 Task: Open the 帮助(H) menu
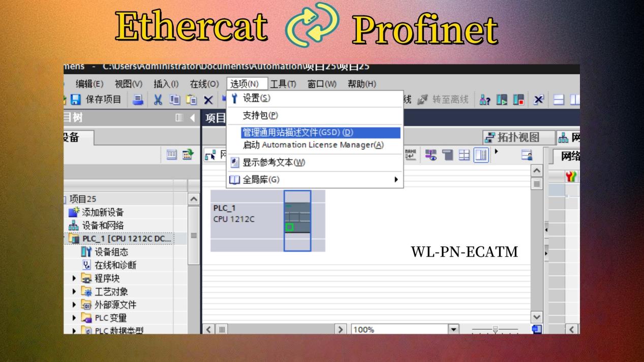[362, 84]
